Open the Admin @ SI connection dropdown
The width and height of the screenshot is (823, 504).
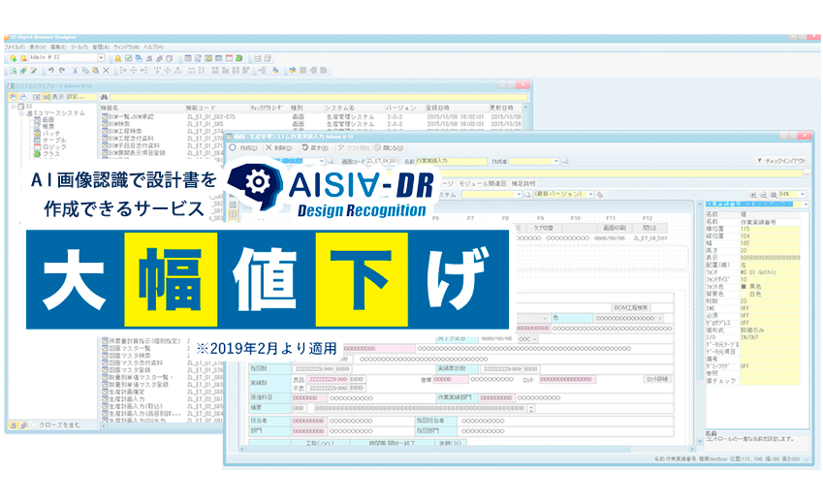[100, 58]
